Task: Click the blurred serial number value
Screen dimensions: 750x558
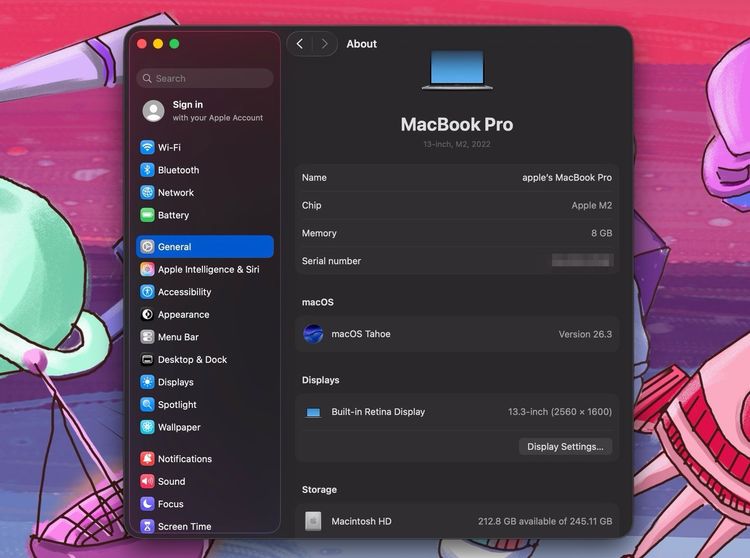Action: 582,260
